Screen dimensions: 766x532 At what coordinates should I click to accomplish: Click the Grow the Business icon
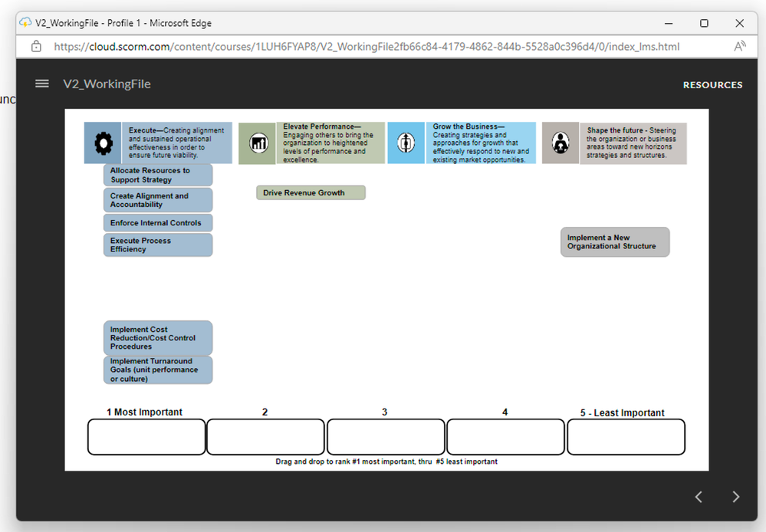tap(406, 143)
